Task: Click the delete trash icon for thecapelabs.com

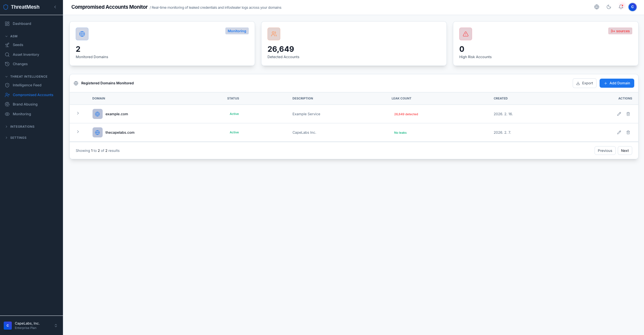Action: 628,132
